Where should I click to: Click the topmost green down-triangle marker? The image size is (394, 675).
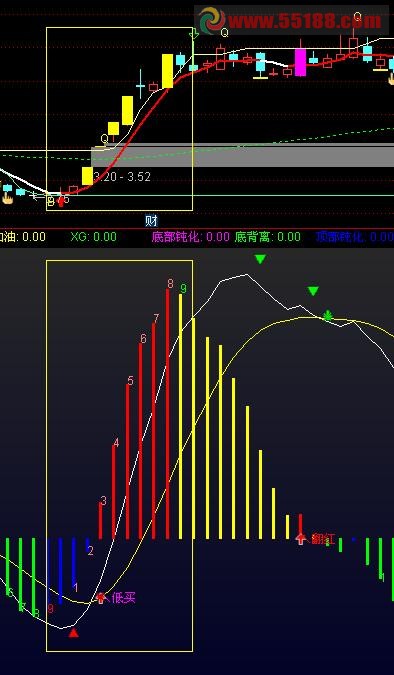pos(260,259)
